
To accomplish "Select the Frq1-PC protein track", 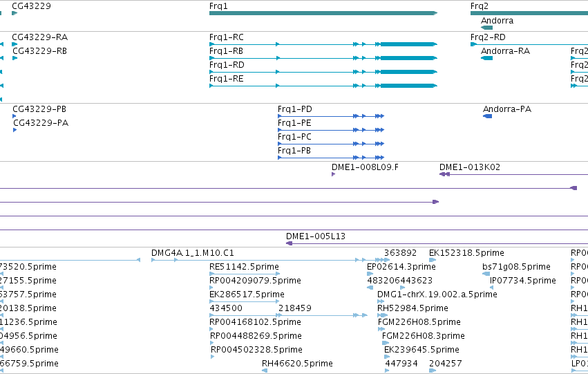I will coord(331,144).
